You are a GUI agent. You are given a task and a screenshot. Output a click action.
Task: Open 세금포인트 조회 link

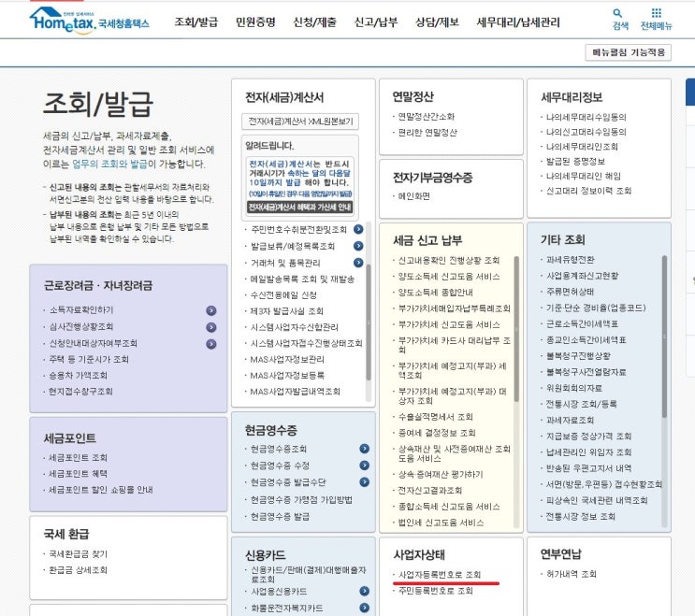pyautogui.click(x=78, y=457)
